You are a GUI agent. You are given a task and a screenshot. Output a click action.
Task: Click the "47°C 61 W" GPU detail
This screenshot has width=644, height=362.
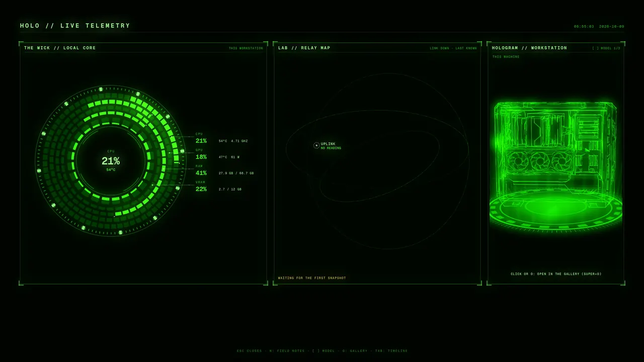229,157
